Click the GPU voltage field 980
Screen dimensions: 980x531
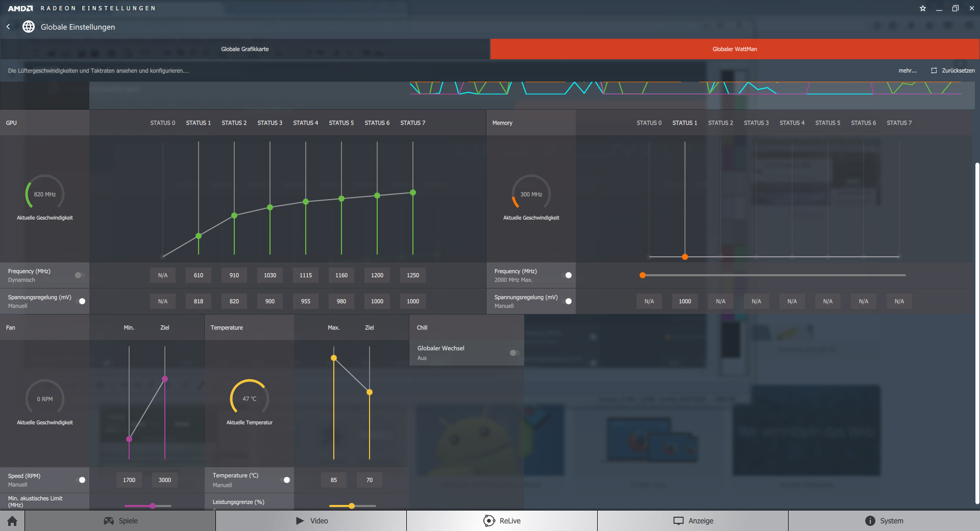[x=341, y=301]
